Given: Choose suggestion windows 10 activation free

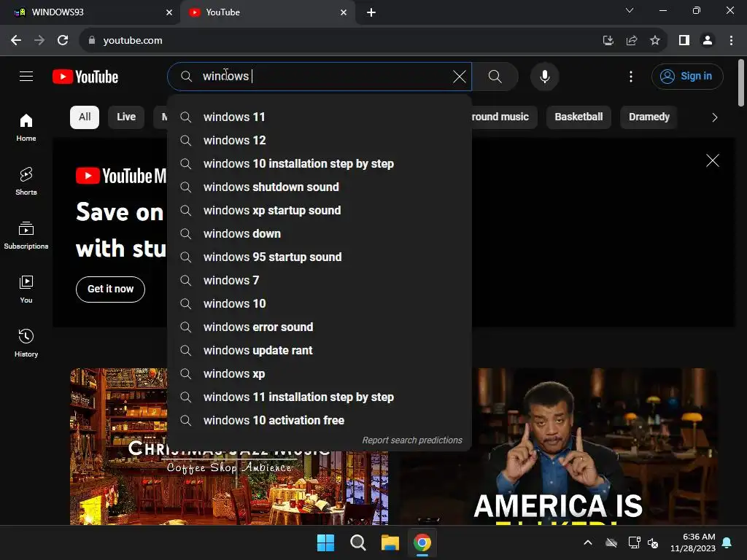Looking at the screenshot, I should (320, 421).
